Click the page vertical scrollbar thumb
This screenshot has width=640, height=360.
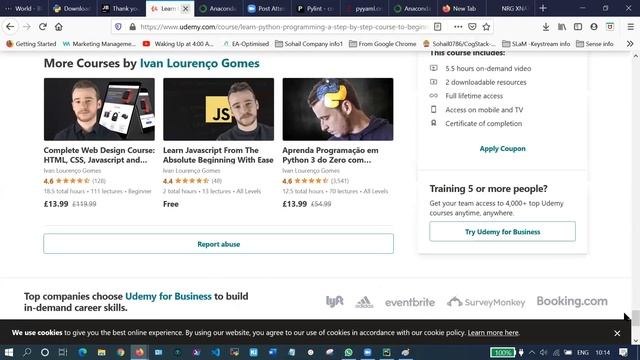click(x=636, y=318)
